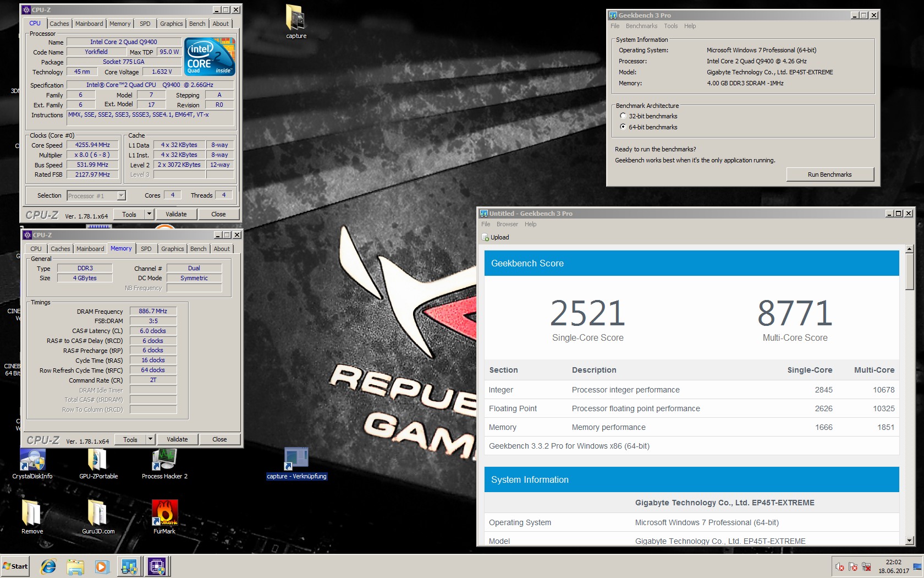Click scrollbar down arrow in Geekbench results

(x=910, y=541)
